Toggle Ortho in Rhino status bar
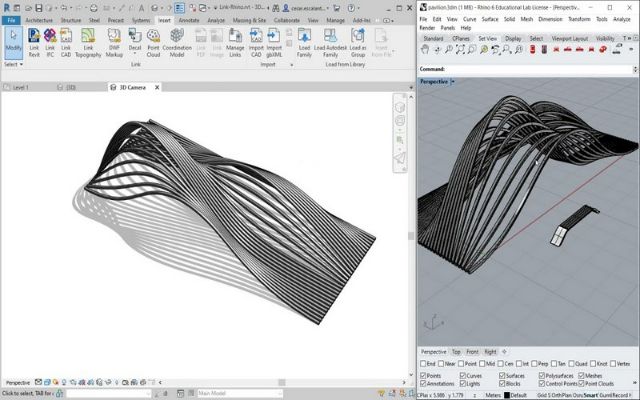 click(557, 395)
